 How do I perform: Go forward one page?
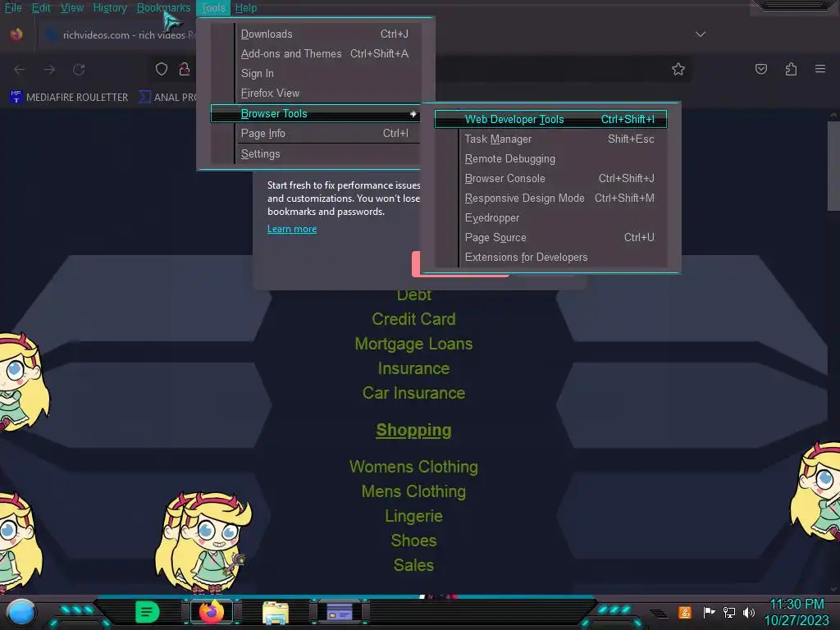(x=49, y=69)
